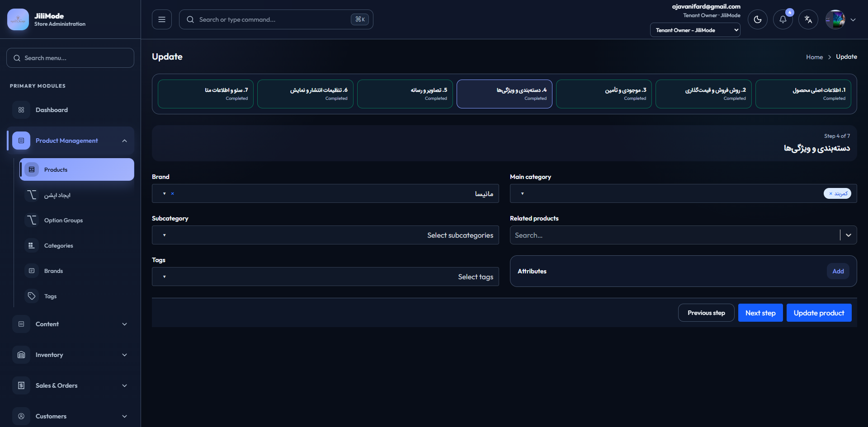868x427 pixels.
Task: Click the Dashboard grid icon
Action: (21, 110)
